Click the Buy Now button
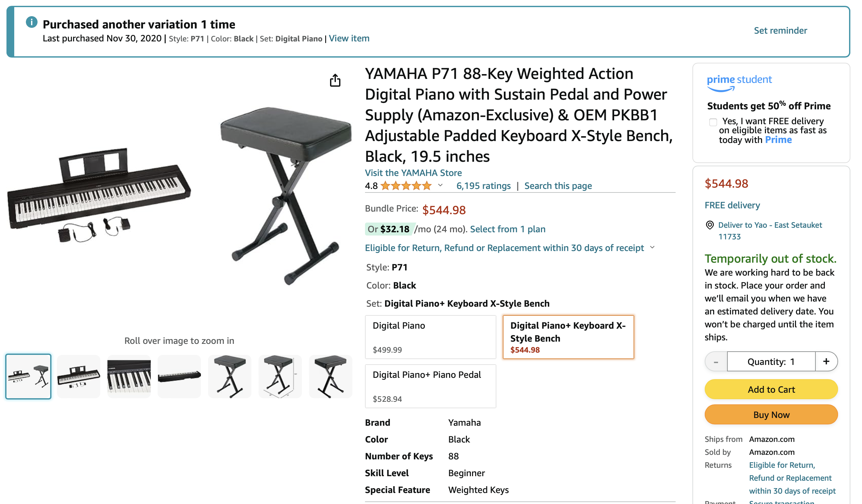Image resolution: width=862 pixels, height=504 pixels. (771, 414)
